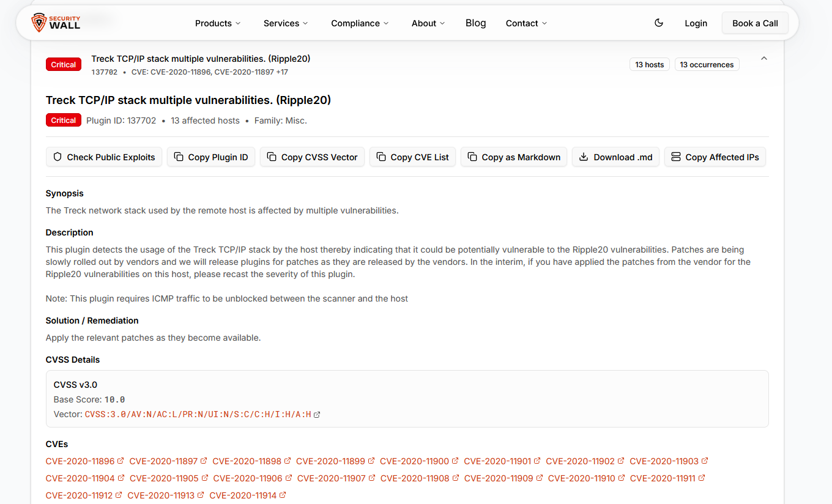
Task: Click the Check Public Exploits shield button
Action: (104, 157)
